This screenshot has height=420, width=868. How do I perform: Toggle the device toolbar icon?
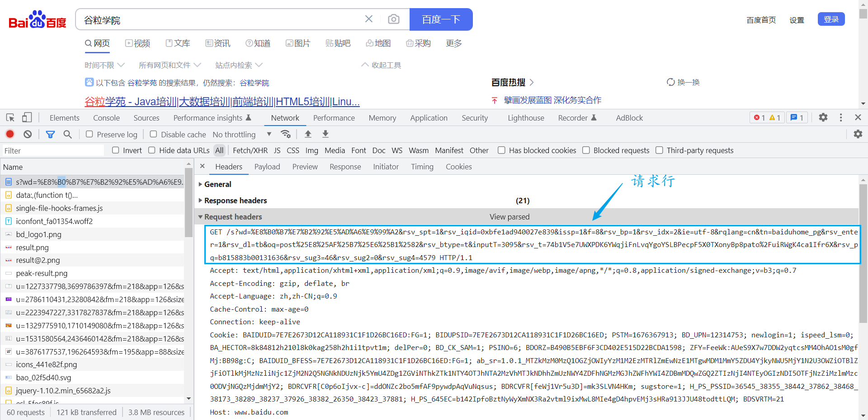27,118
